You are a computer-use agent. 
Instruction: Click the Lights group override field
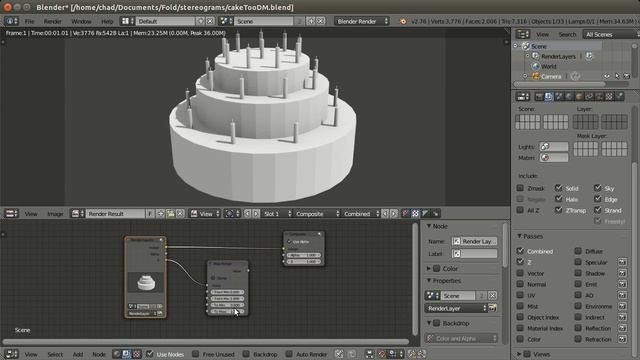click(x=553, y=147)
